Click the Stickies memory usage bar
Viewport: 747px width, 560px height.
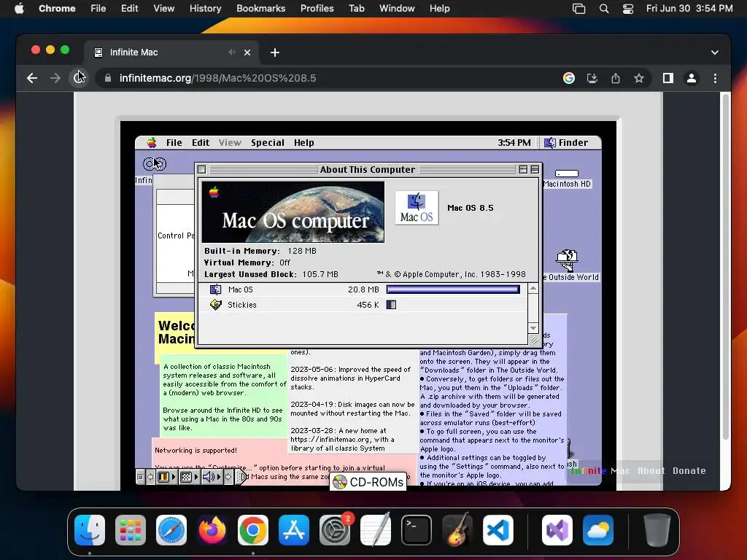pyautogui.click(x=391, y=305)
